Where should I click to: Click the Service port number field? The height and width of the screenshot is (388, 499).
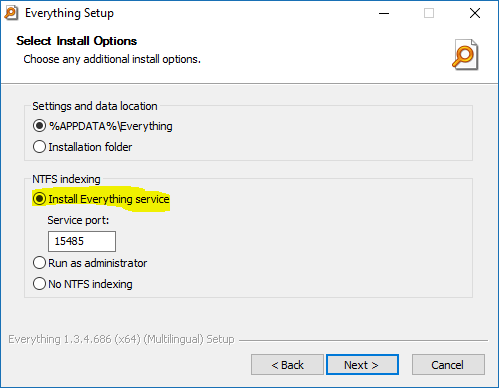(x=82, y=241)
